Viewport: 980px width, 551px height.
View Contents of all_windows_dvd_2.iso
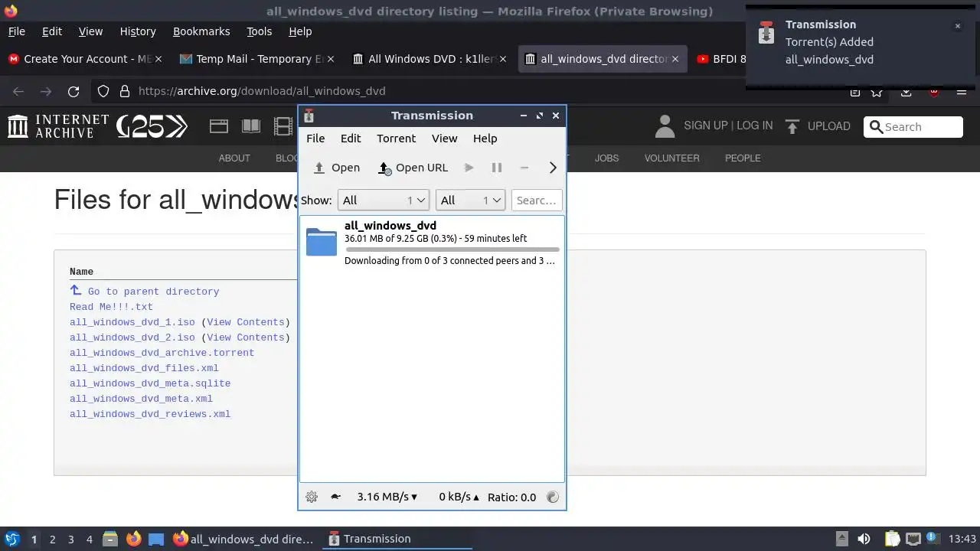[x=246, y=337]
